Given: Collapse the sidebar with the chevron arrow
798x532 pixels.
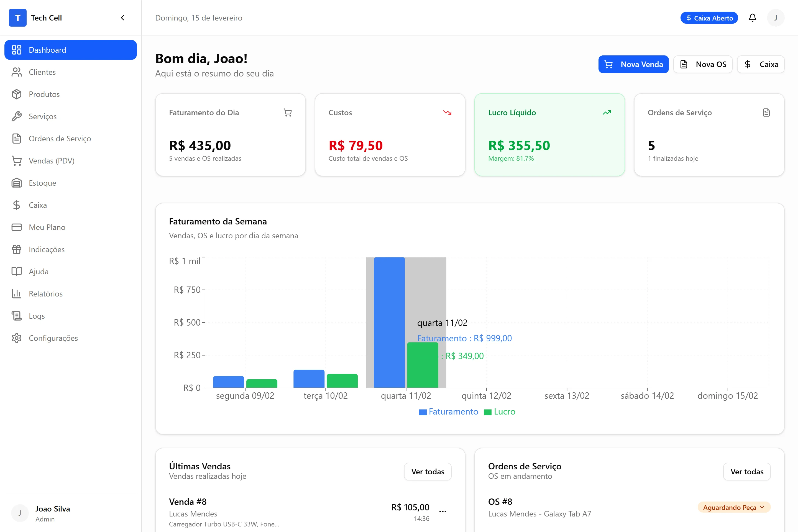Looking at the screenshot, I should pos(122,18).
